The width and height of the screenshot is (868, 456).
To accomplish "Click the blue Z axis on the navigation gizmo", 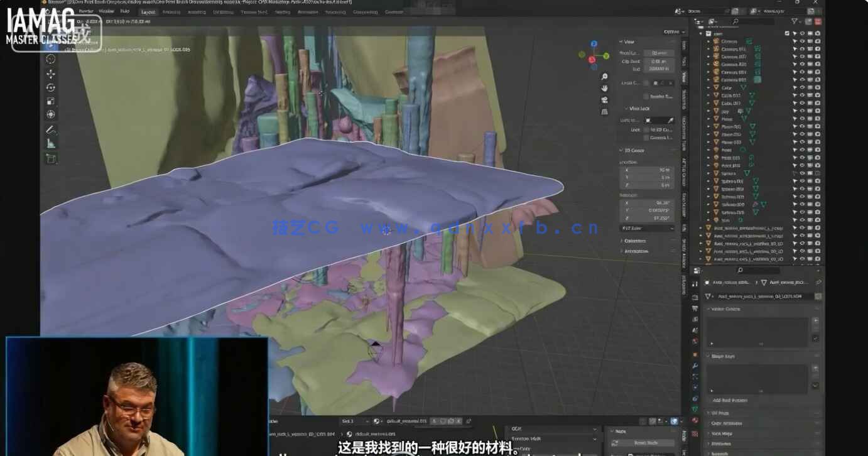I will [x=594, y=45].
